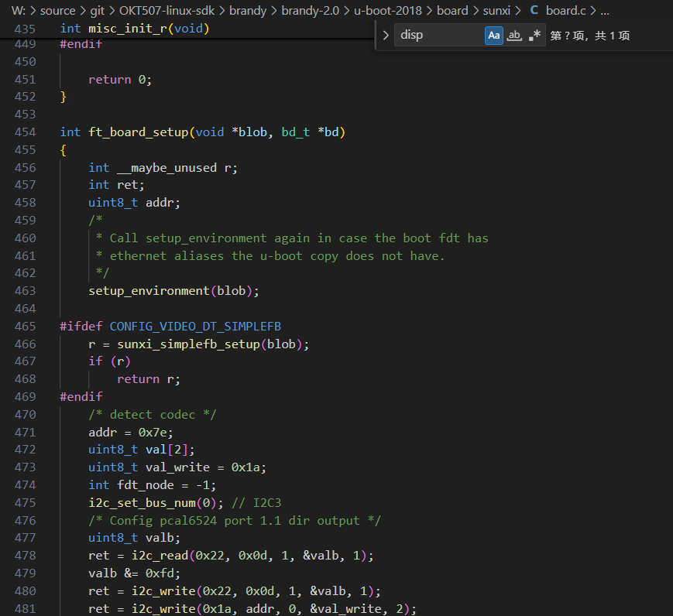
Task: Open breadcrumb ellipsis after board.c
Action: pyautogui.click(x=605, y=11)
